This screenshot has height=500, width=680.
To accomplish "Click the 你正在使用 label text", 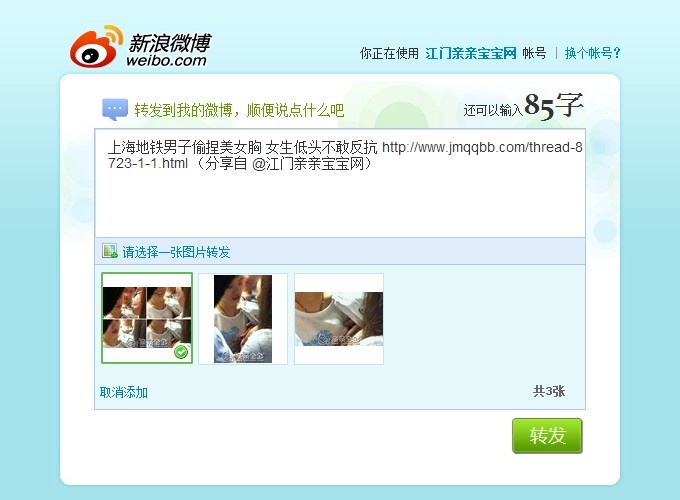I will pyautogui.click(x=389, y=53).
